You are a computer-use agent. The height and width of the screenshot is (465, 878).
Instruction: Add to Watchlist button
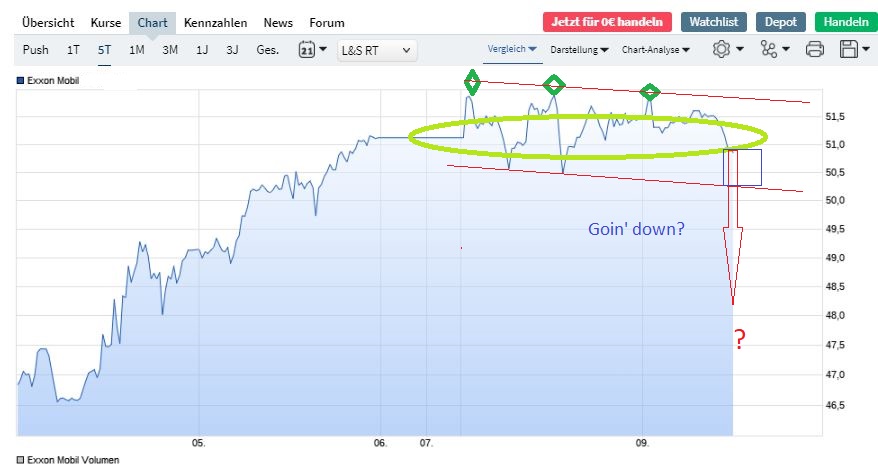(713, 22)
